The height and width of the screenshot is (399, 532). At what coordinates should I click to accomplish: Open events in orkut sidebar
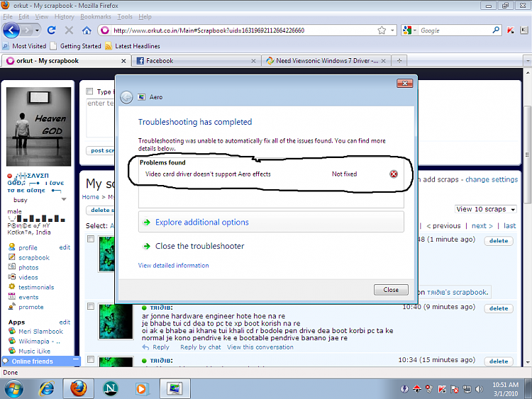coord(28,297)
